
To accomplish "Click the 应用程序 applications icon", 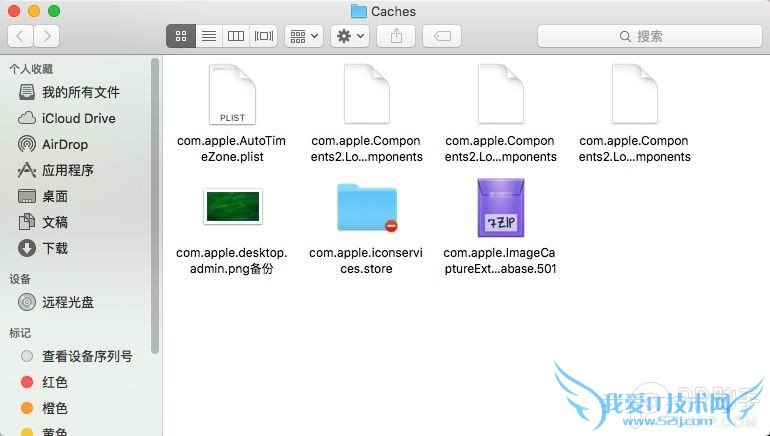I will pos(27,170).
